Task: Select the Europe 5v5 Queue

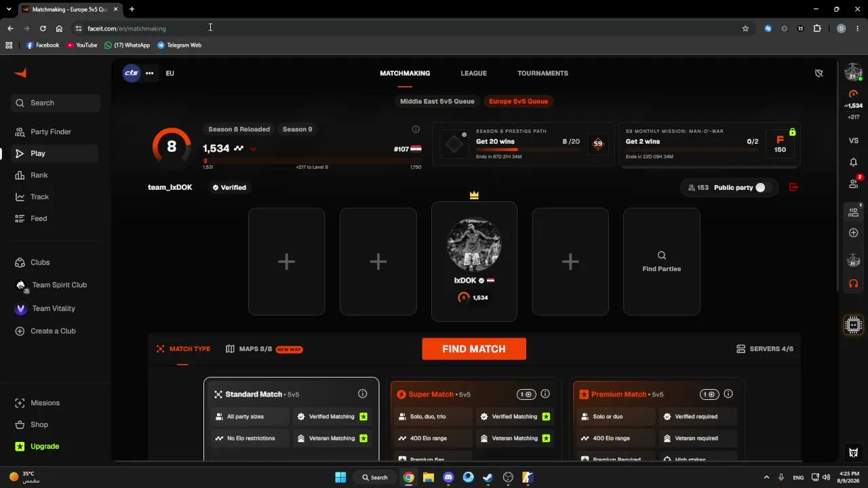Action: point(518,101)
